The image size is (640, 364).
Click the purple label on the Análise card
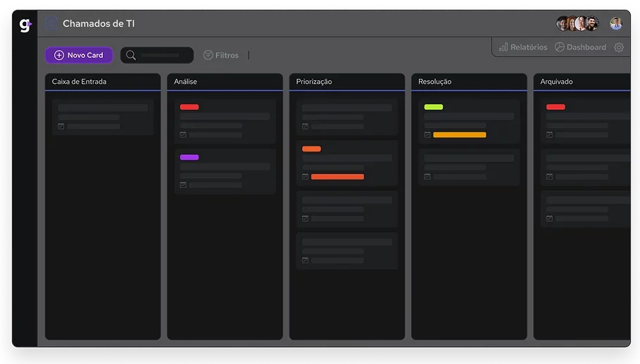[x=189, y=157]
